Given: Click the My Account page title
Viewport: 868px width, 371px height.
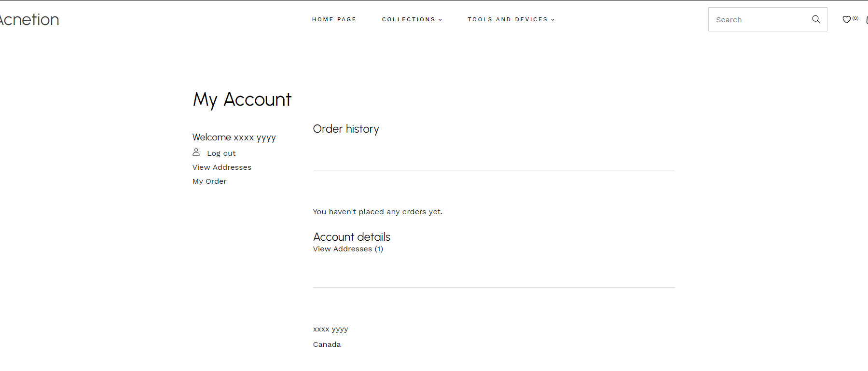Looking at the screenshot, I should (242, 100).
